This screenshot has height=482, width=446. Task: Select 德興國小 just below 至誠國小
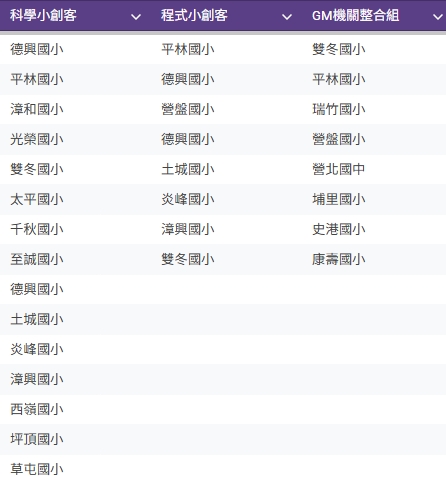(x=37, y=289)
